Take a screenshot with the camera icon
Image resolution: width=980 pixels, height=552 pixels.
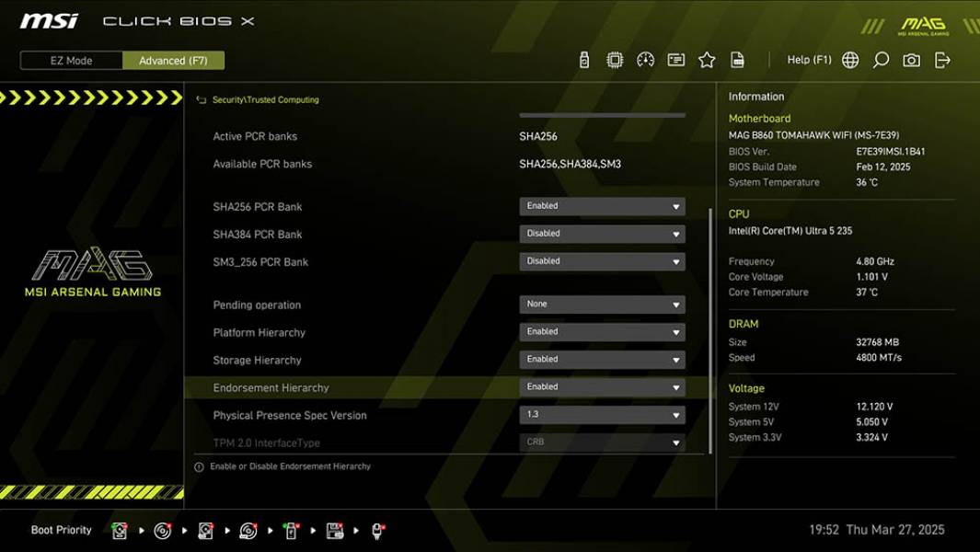pos(911,60)
